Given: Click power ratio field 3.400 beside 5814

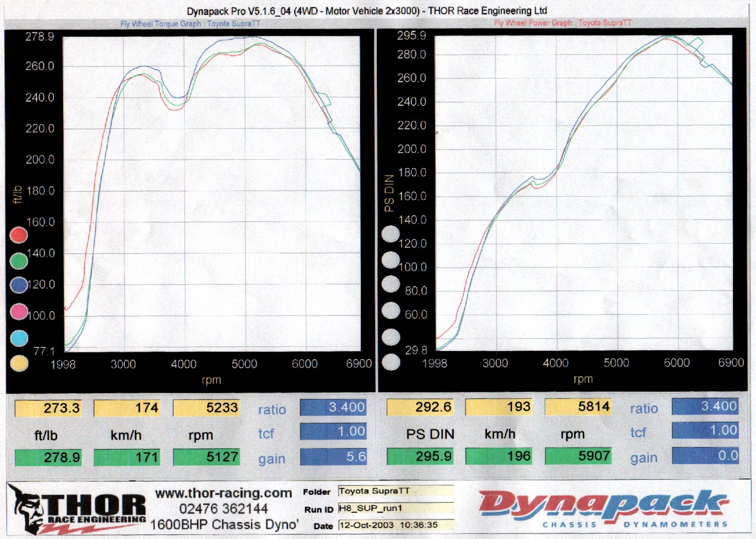Looking at the screenshot, I should pos(705,406).
